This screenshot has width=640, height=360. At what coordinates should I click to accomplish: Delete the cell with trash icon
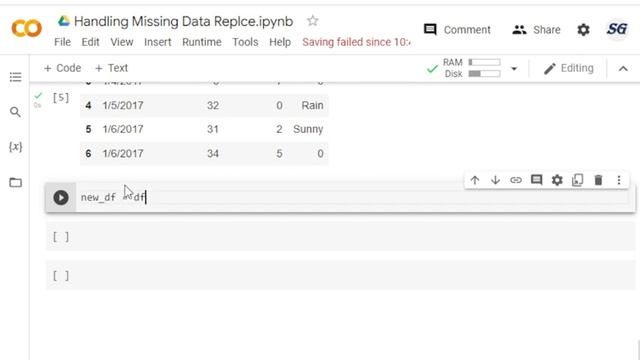coord(598,180)
